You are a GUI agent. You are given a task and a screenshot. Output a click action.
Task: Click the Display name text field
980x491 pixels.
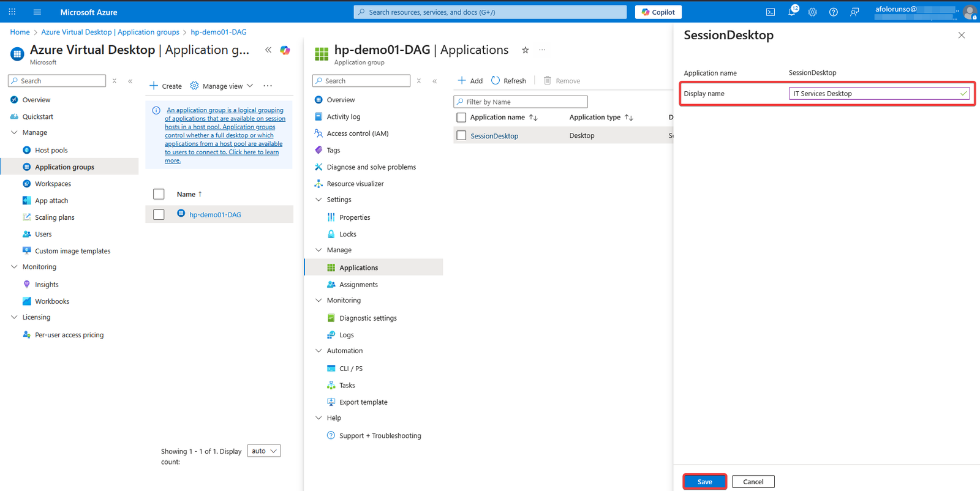(875, 94)
